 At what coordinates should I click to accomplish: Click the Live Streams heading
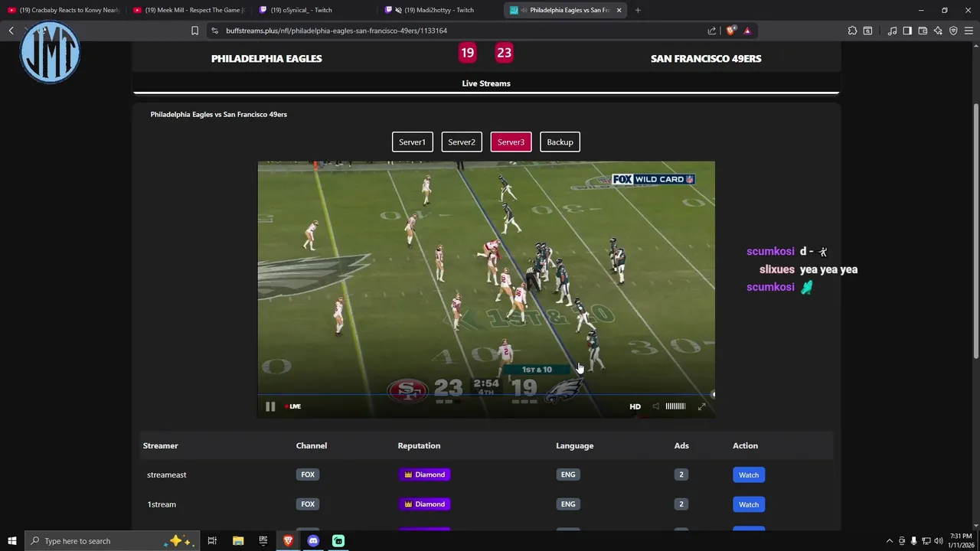[486, 83]
